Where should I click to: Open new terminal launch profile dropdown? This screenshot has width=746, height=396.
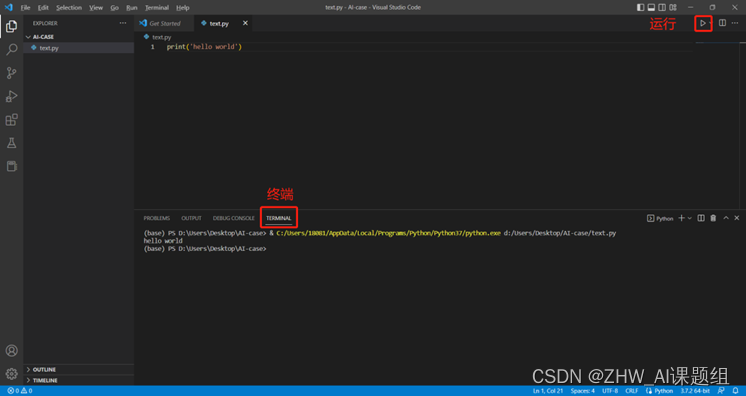pos(689,218)
